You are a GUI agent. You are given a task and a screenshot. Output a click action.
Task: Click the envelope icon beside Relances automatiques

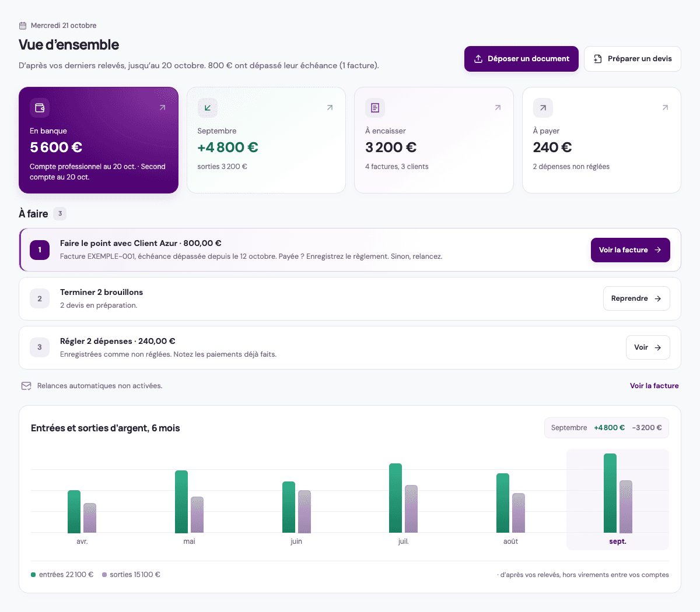pyautogui.click(x=26, y=386)
